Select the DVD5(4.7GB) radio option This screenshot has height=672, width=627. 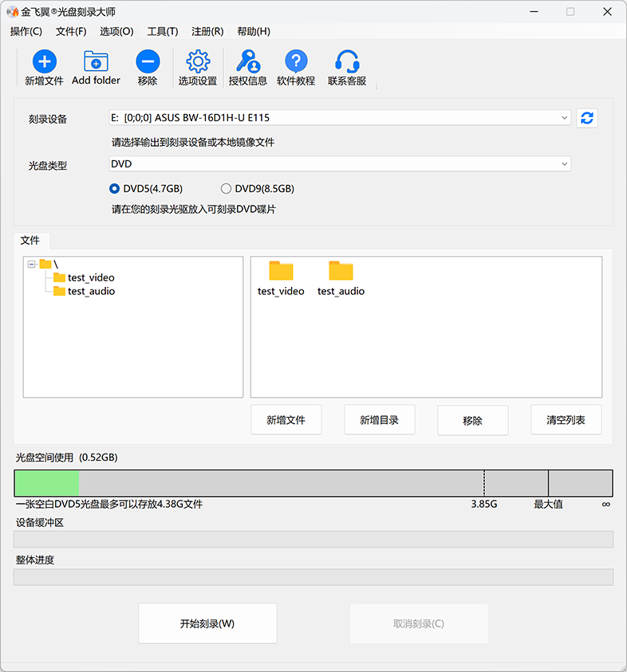point(115,189)
